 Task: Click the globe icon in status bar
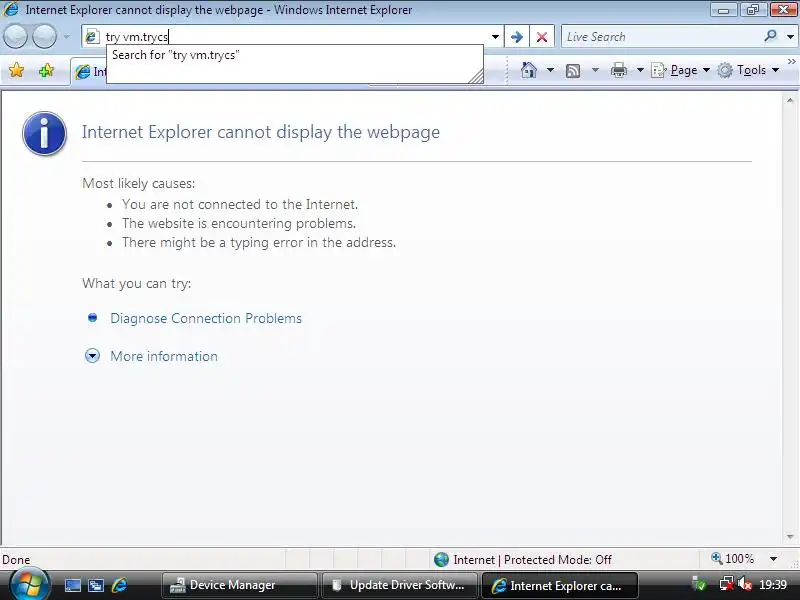(x=441, y=560)
